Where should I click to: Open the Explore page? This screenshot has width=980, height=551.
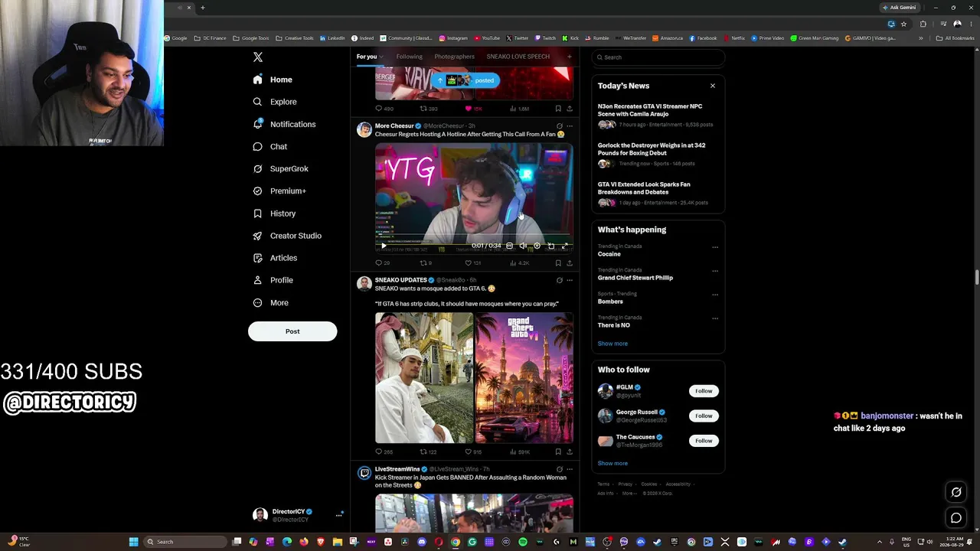click(x=275, y=102)
